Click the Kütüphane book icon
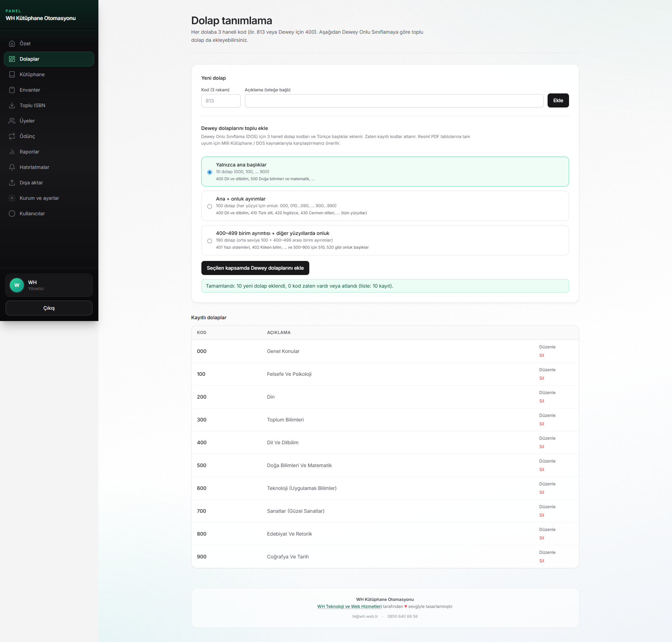 point(12,74)
